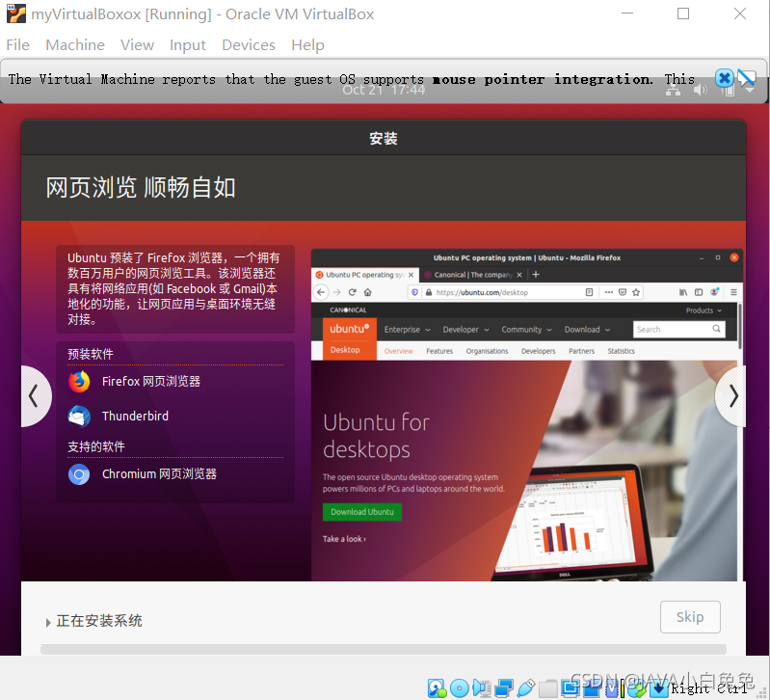Click the network adapter indicator
770x700 pixels.
[504, 688]
